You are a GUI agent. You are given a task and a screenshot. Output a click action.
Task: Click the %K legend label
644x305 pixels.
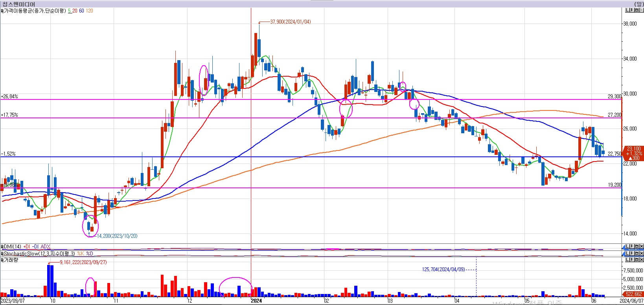(81, 253)
